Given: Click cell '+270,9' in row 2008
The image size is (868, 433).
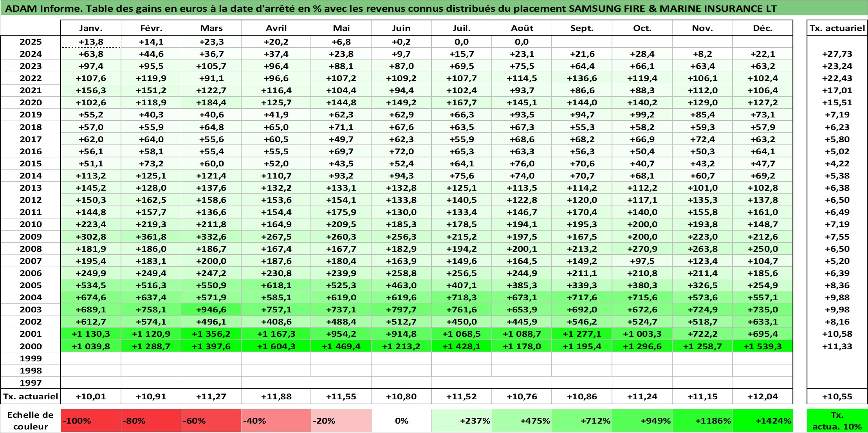Looking at the screenshot, I should click(642, 249).
